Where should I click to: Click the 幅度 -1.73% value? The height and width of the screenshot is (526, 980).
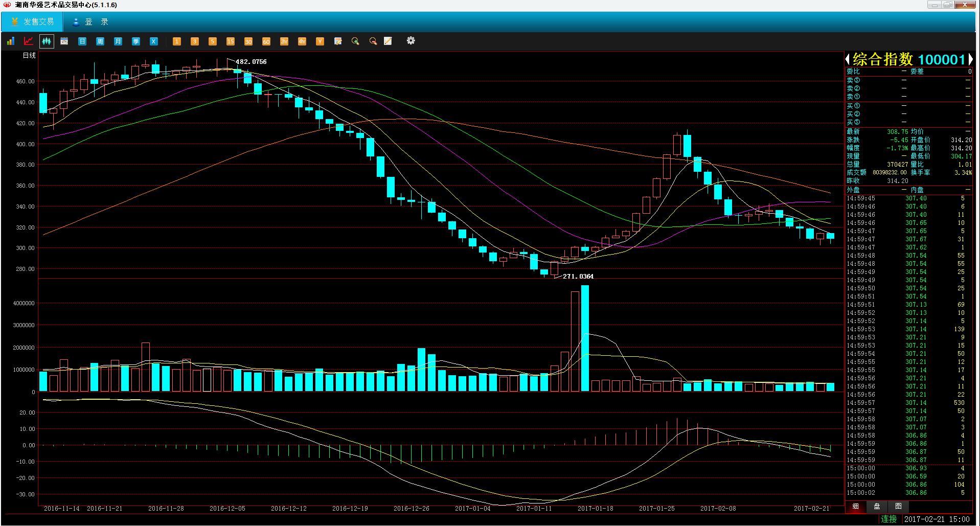click(x=897, y=148)
